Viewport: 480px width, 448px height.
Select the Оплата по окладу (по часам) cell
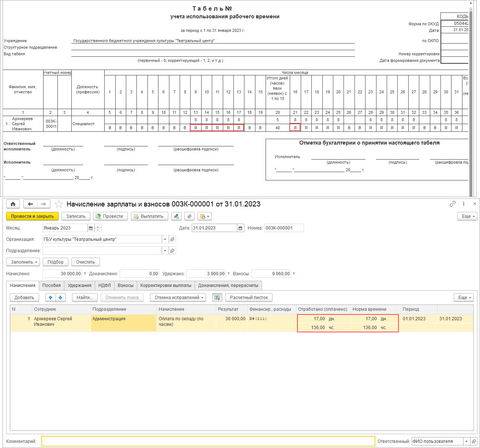(x=186, y=323)
